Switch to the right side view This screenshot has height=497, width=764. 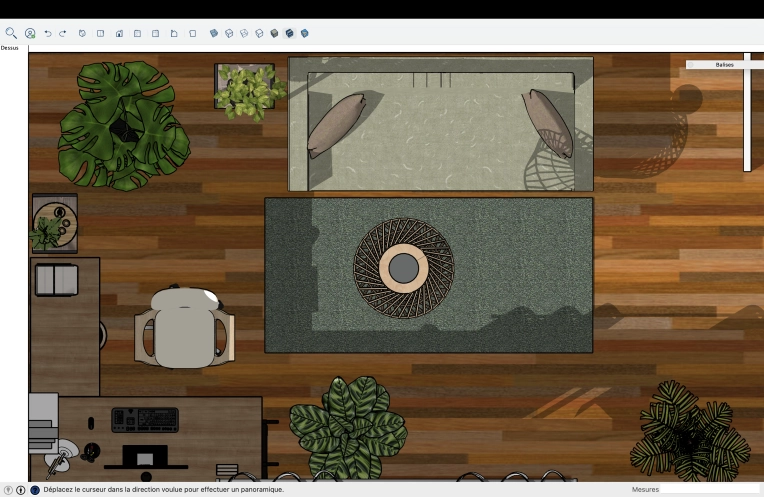(137, 34)
